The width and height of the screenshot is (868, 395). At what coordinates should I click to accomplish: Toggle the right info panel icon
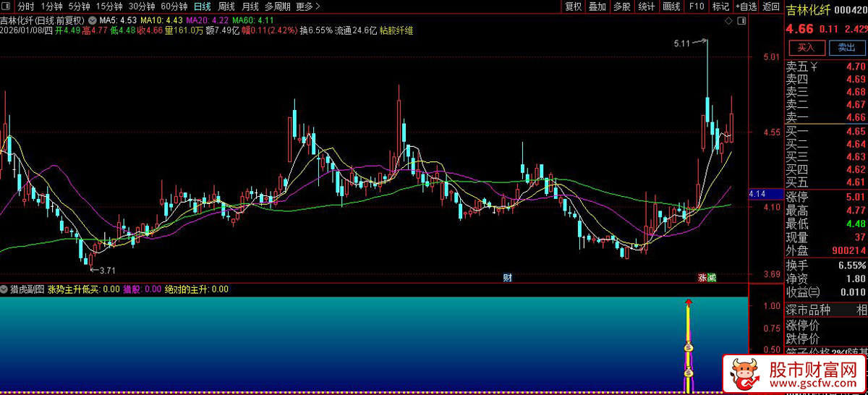(x=740, y=21)
